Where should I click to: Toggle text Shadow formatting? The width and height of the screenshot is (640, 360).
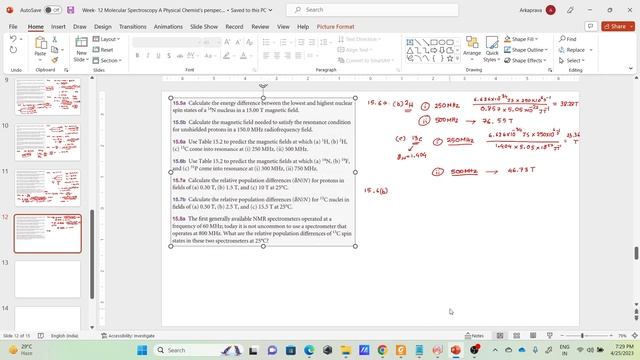click(x=169, y=56)
